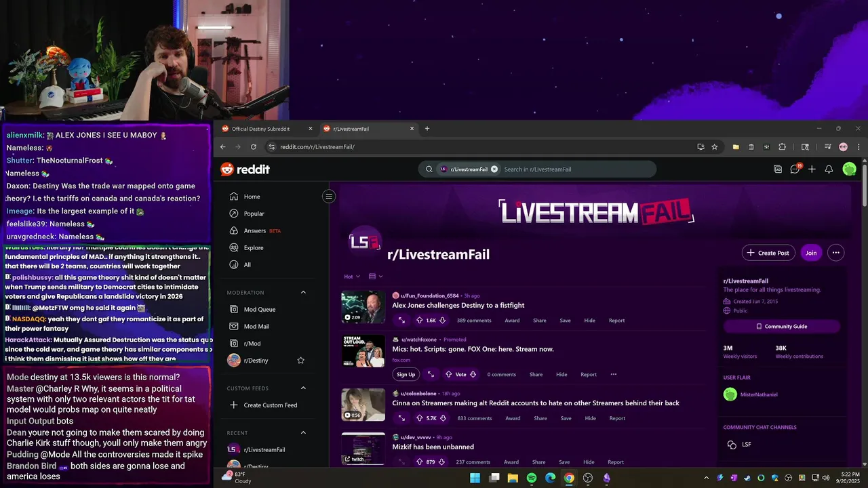Downvote the Cinna on Streamers post
Image resolution: width=868 pixels, height=488 pixels.
click(442, 418)
